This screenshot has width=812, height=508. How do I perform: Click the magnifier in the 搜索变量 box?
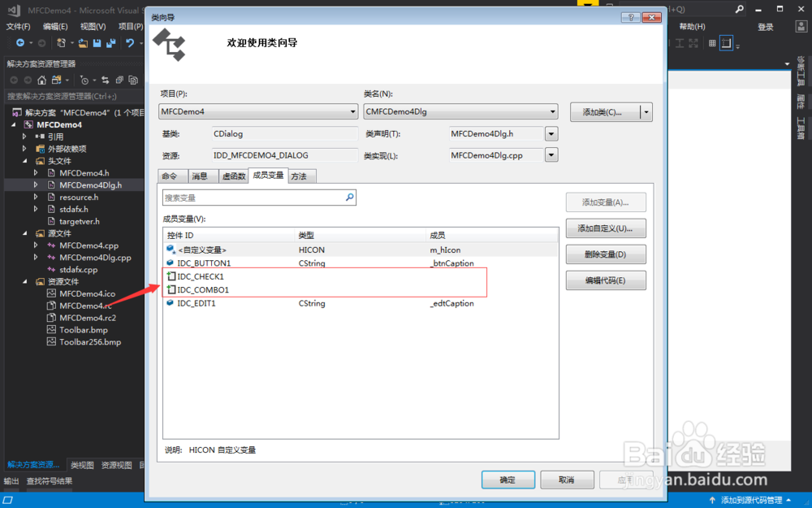pyautogui.click(x=349, y=197)
